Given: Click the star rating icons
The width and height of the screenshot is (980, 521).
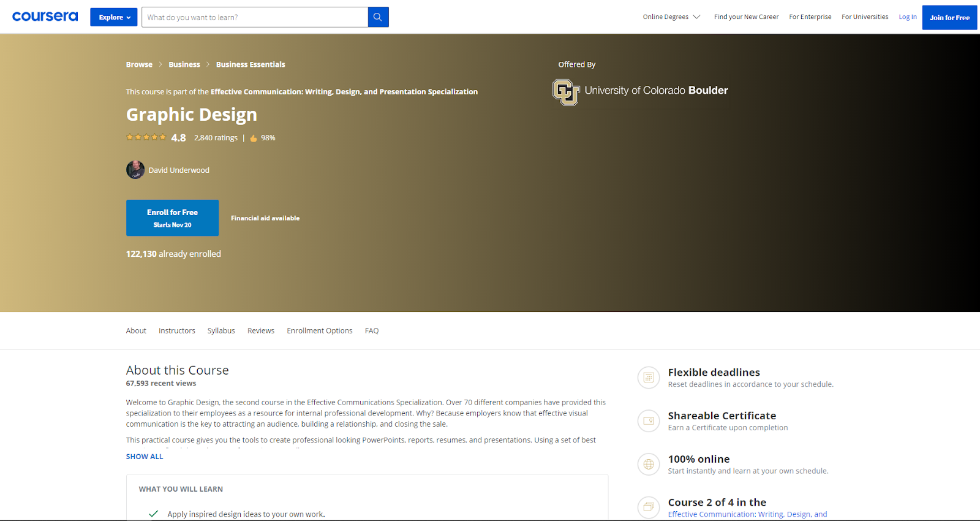Looking at the screenshot, I should (x=146, y=137).
